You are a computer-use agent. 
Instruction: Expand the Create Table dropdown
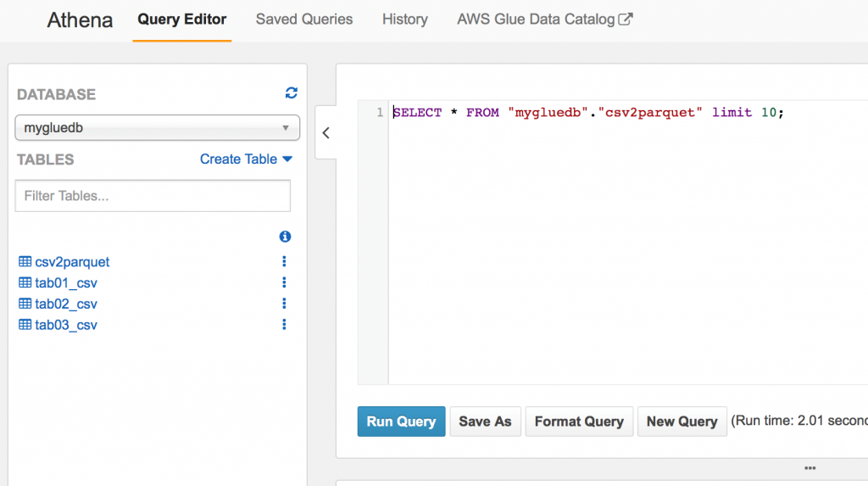pyautogui.click(x=246, y=159)
